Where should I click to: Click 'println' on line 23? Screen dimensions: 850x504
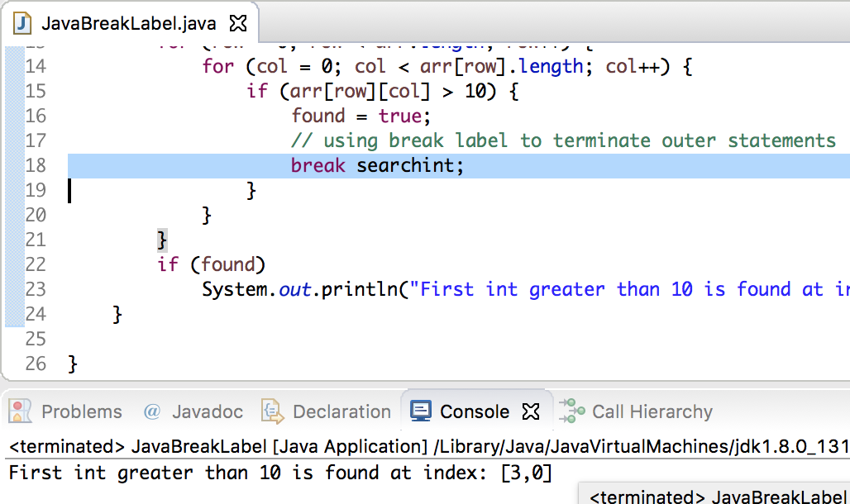[360, 289]
